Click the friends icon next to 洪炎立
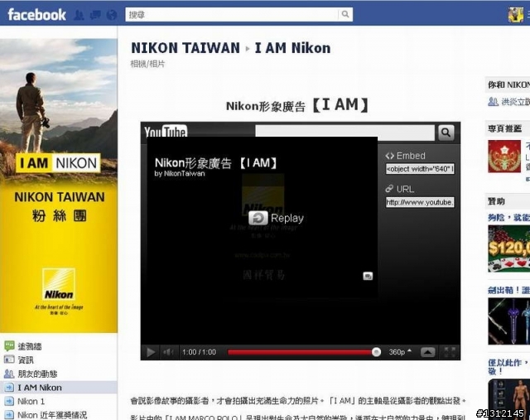Screen dimensions: 530x420 pos(494,101)
